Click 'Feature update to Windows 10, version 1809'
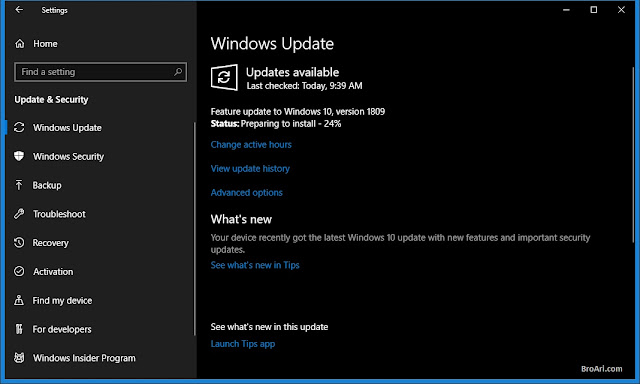Viewport: 640px width, 384px height. click(298, 111)
